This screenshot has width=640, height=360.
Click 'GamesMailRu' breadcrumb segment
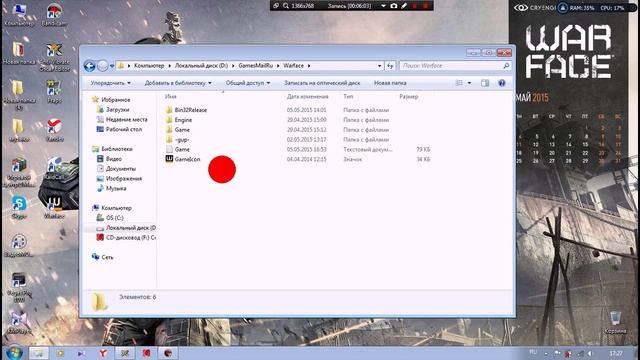256,66
